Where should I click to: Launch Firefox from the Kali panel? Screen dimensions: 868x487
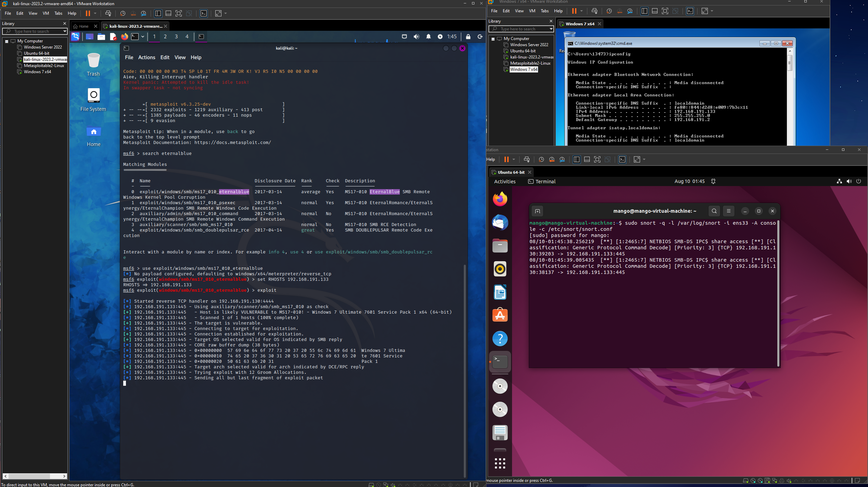pos(125,37)
